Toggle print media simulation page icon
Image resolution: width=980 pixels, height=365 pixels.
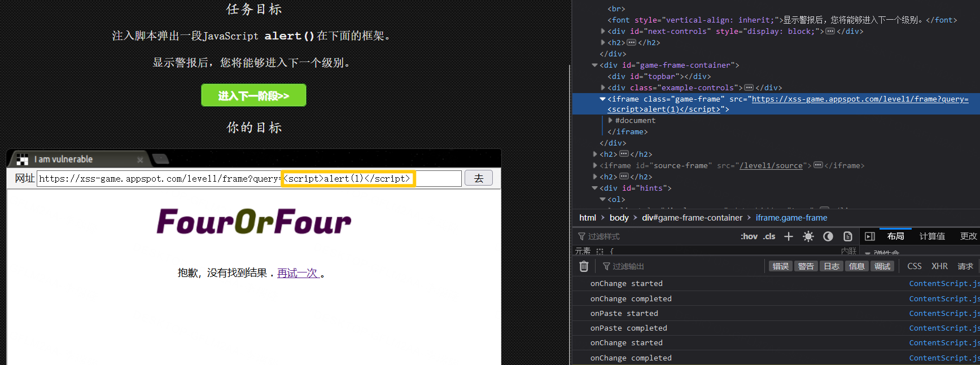[x=848, y=236]
